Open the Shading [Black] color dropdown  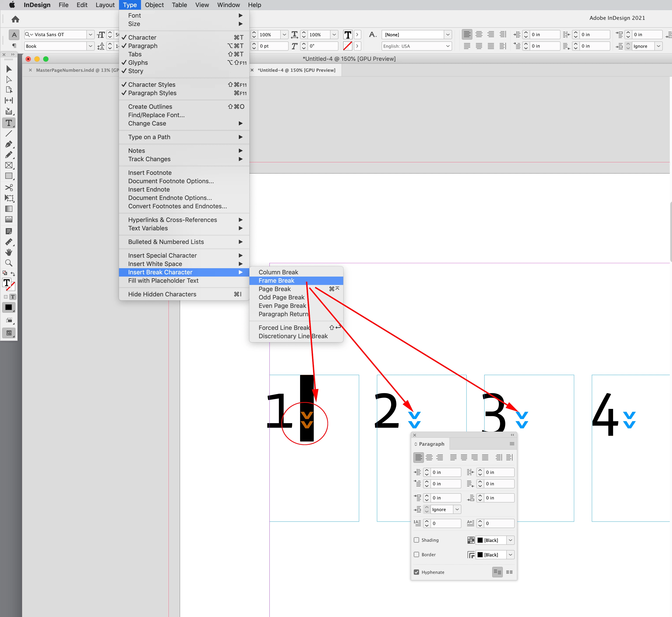click(x=510, y=540)
